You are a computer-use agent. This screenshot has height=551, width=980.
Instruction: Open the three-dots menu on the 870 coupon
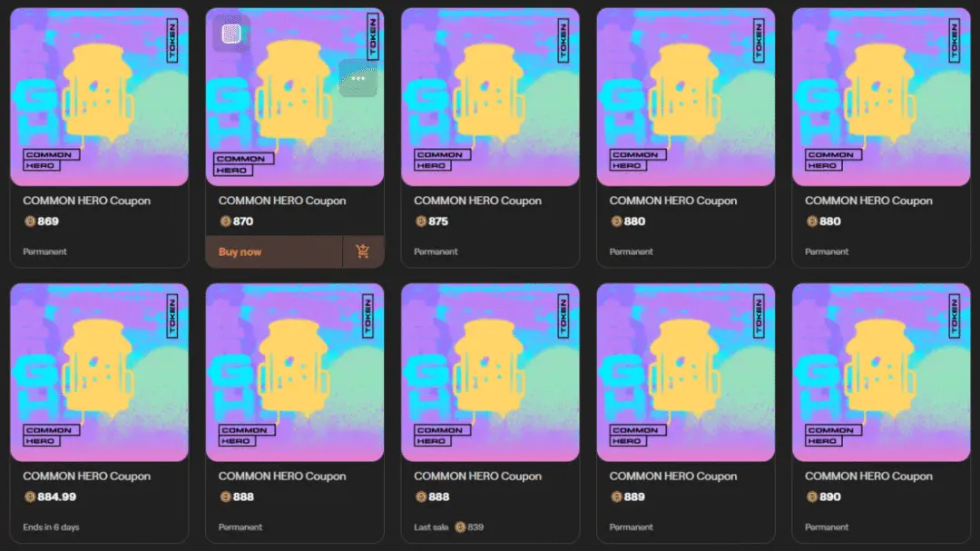pos(358,79)
